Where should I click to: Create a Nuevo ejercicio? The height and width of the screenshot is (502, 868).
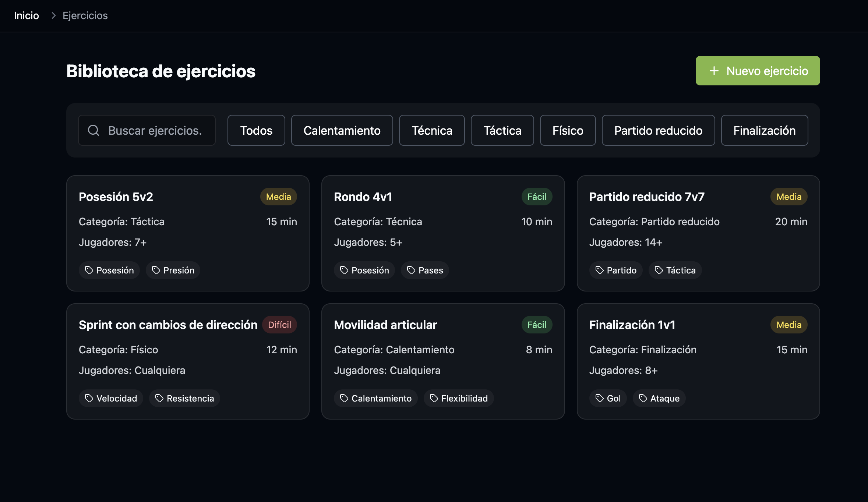tap(758, 71)
